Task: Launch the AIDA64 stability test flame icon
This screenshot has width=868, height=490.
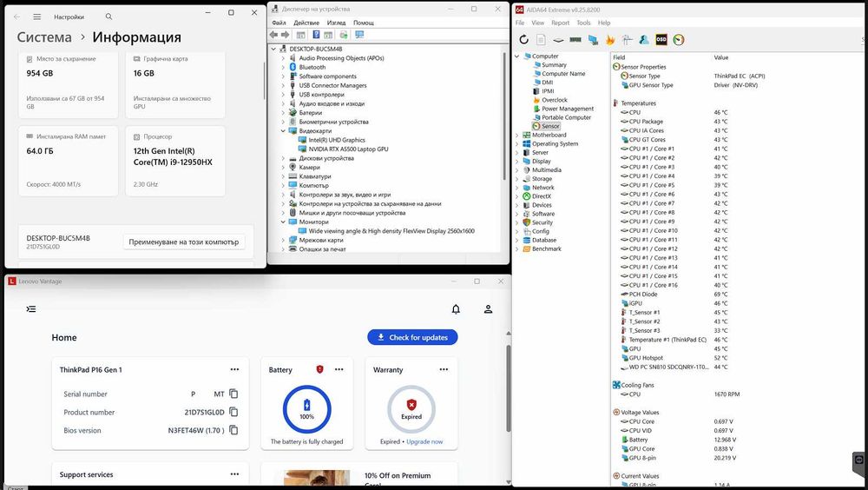Action: (x=610, y=39)
